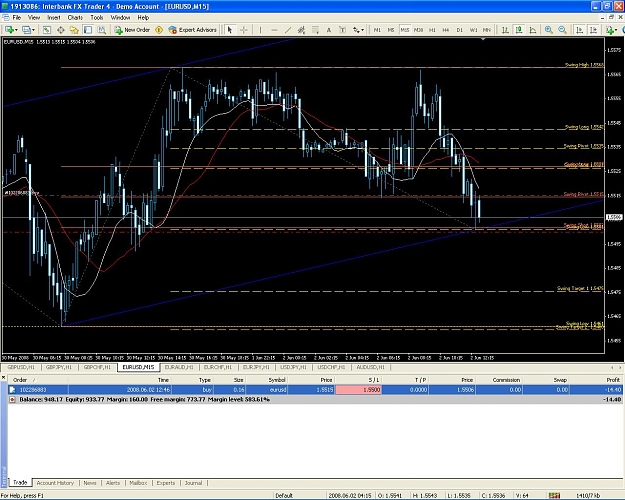Switch chart to MN timeframe

tap(487, 30)
